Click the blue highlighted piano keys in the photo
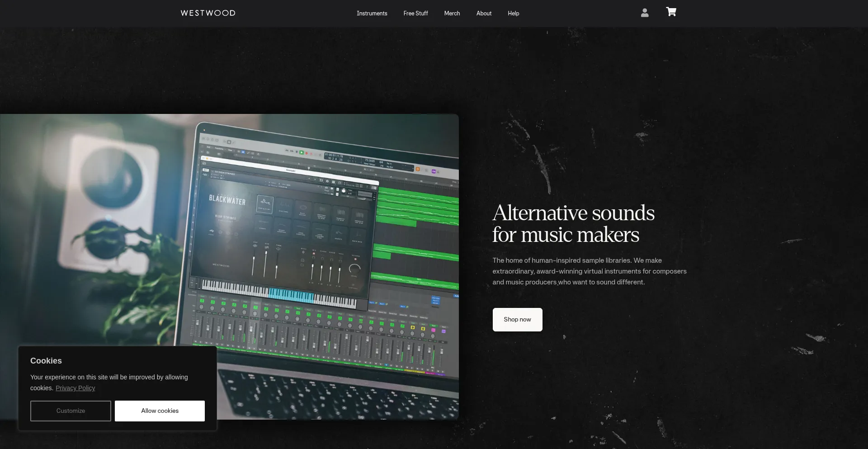868x449 pixels. 291,295
